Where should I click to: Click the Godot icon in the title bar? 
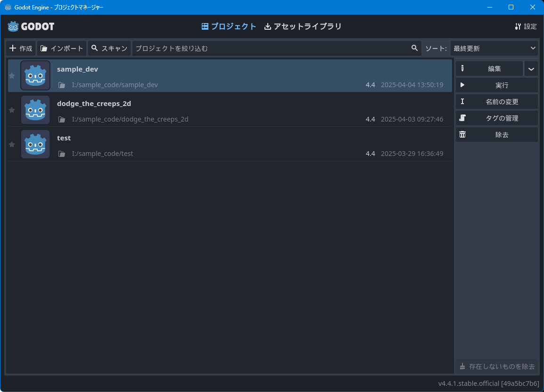click(x=8, y=7)
